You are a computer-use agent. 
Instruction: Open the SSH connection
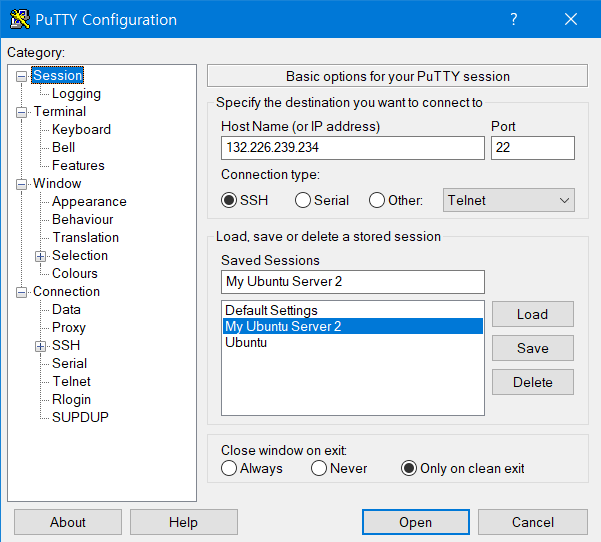[416, 522]
